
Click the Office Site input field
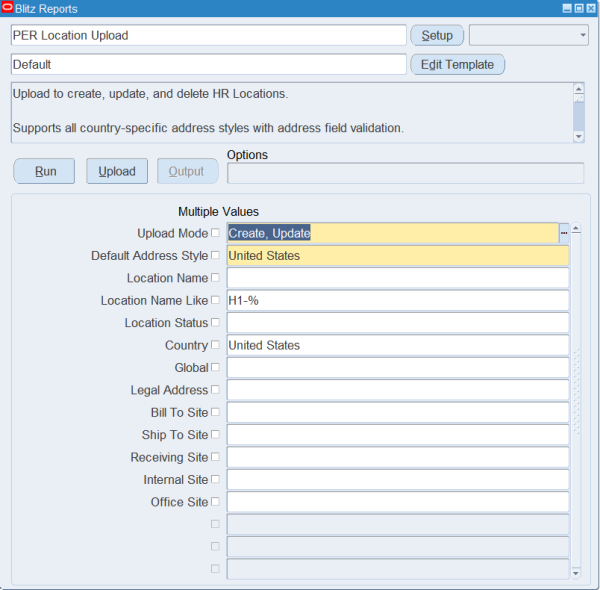(x=398, y=502)
